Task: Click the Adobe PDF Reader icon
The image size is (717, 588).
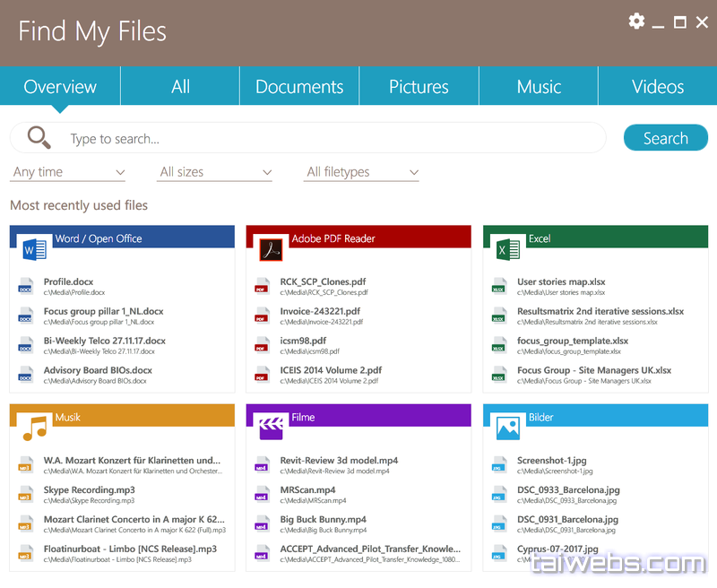Action: pos(271,249)
